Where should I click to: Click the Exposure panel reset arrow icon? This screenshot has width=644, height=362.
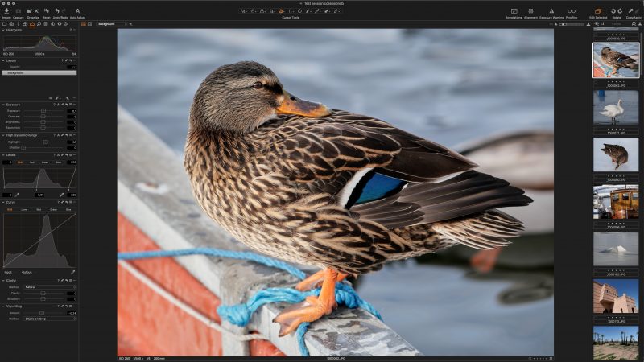tap(67, 105)
